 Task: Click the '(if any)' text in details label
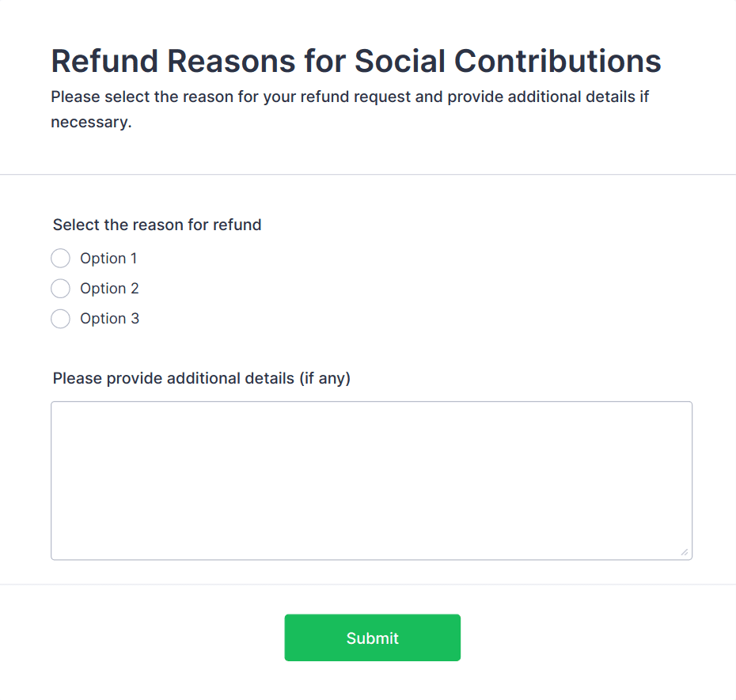[324, 378]
